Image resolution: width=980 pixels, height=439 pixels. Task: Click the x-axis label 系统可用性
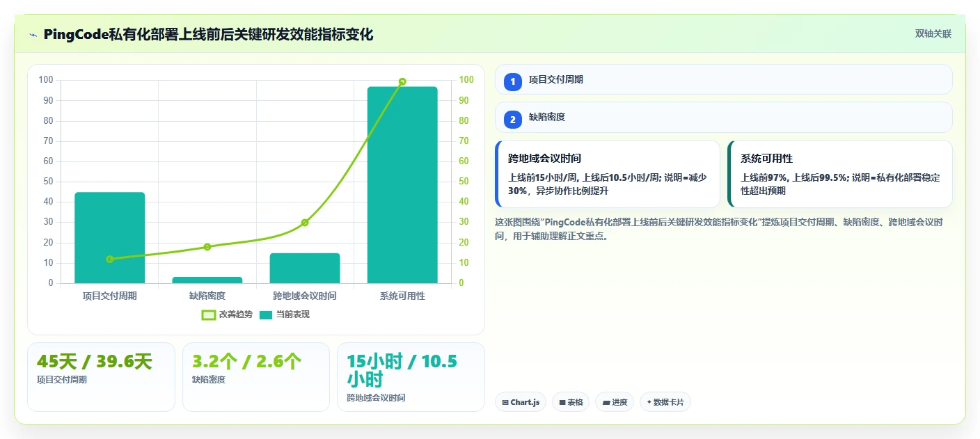point(402,296)
